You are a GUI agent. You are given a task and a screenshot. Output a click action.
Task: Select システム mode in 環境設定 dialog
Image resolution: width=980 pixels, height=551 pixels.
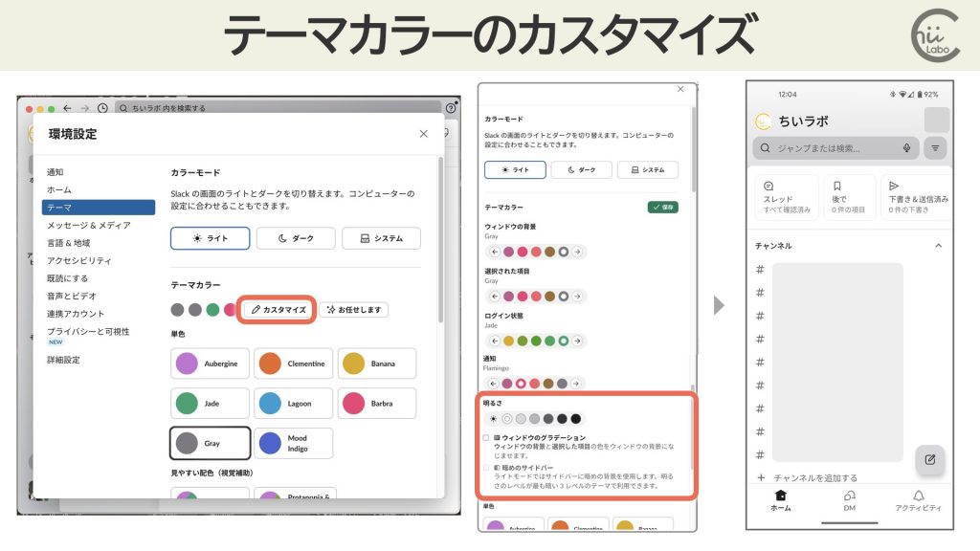coord(381,238)
